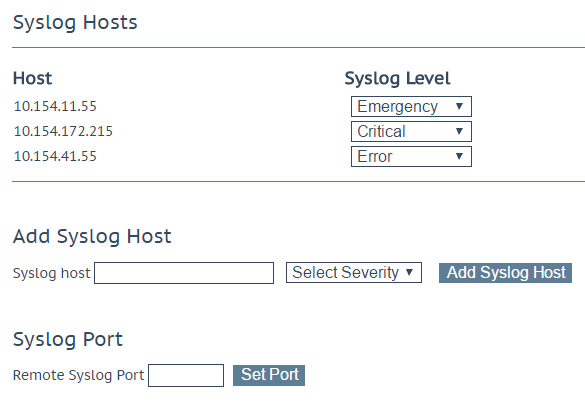Viewport: 585px width, 402px height.
Task: Click the Add Syslog Host section heading
Action: pos(92,237)
